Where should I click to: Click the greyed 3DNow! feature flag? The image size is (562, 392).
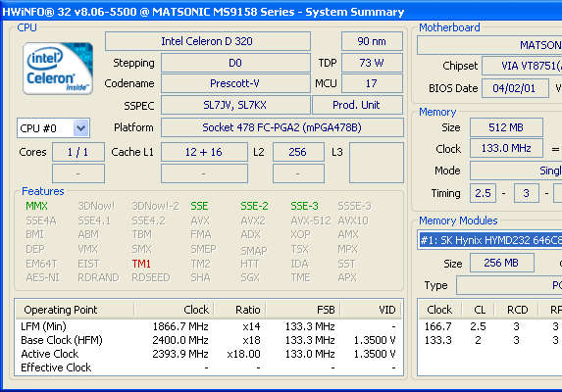tap(96, 206)
